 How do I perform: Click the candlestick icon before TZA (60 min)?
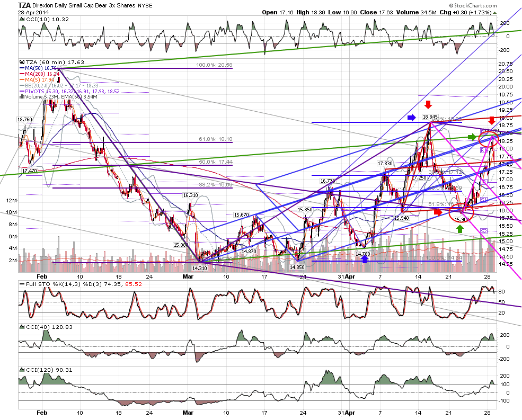tap(22, 62)
